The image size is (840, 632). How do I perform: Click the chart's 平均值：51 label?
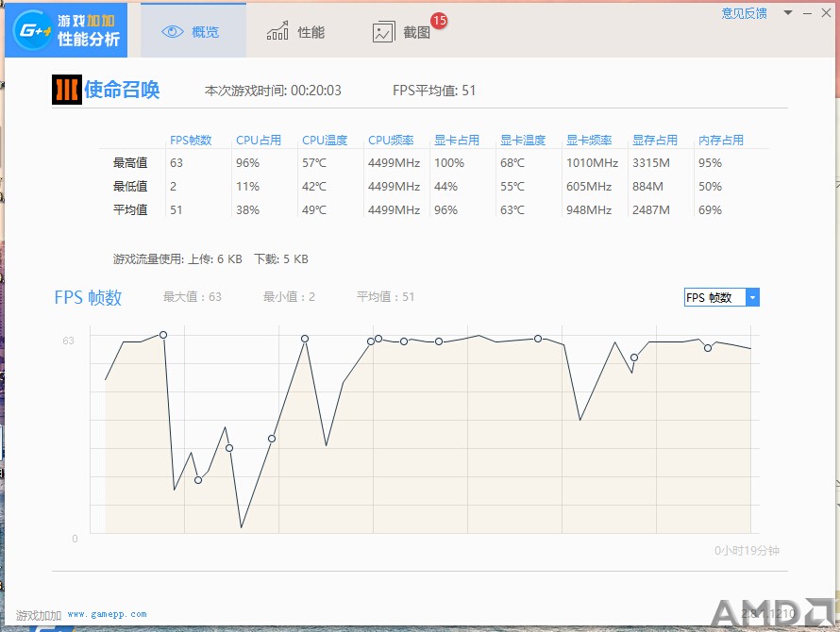pos(386,297)
